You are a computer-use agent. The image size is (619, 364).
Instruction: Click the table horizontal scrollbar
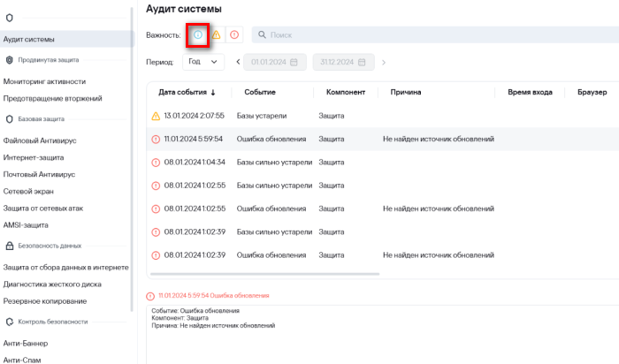(265, 274)
